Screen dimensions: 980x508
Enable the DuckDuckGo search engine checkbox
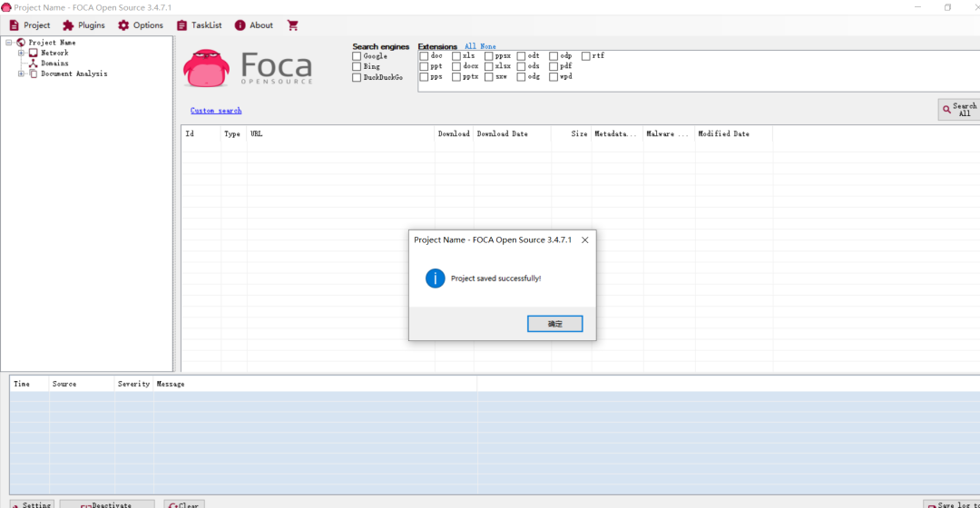tap(357, 77)
